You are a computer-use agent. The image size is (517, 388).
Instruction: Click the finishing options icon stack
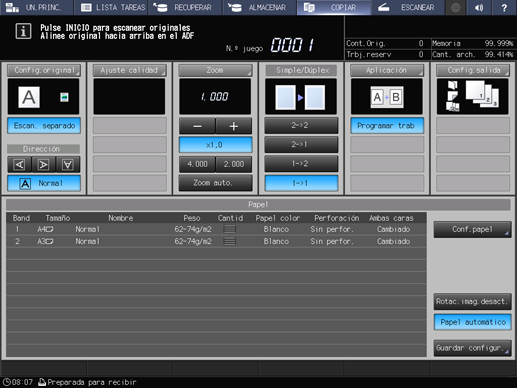[x=452, y=96]
